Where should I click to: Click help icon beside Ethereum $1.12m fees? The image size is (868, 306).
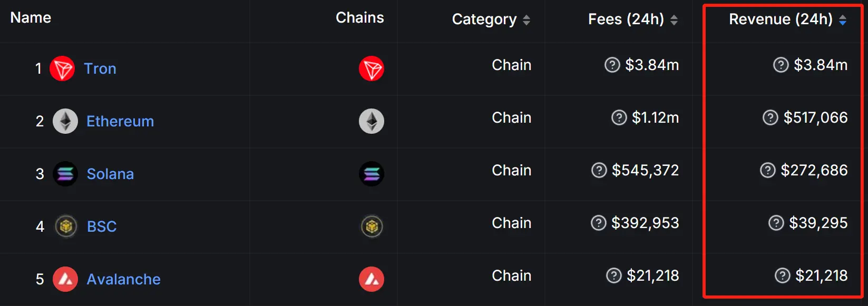[x=619, y=117]
